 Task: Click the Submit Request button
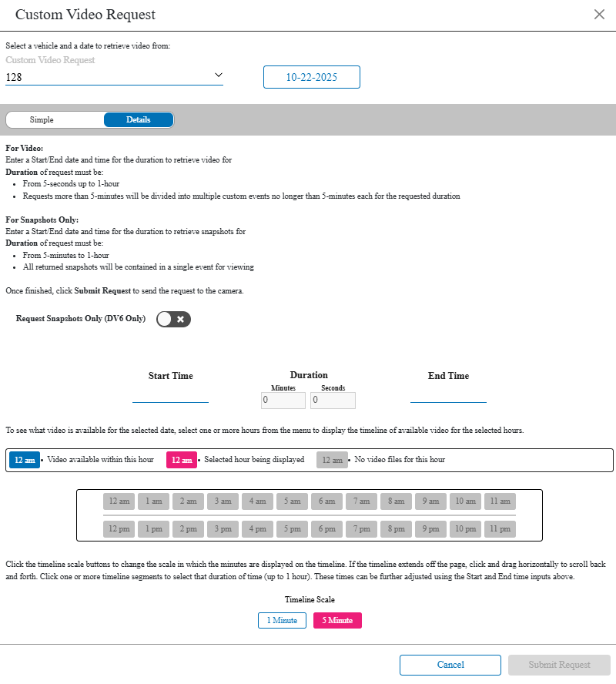click(559, 665)
